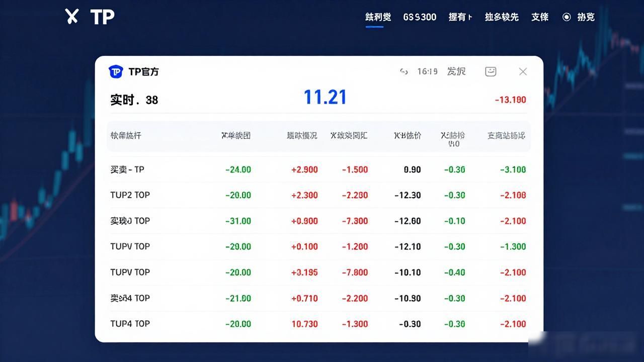Click the -0.36 cell
The height and width of the screenshot is (362, 644).
tap(454, 169)
